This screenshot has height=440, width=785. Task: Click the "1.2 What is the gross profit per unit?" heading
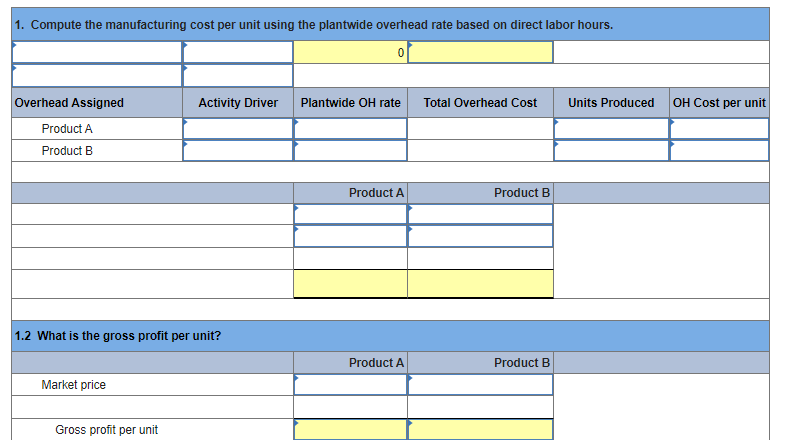(118, 336)
